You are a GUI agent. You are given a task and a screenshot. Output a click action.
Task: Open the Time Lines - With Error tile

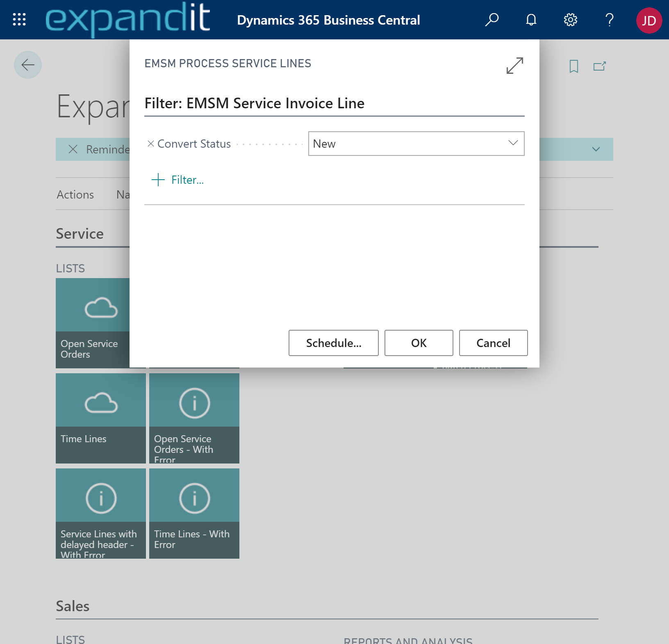(x=194, y=513)
